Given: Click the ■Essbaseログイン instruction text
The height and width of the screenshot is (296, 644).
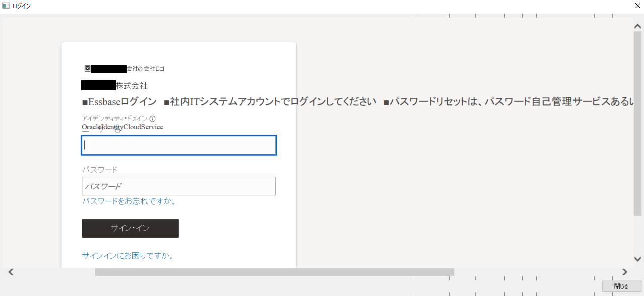Looking at the screenshot, I should 119,100.
